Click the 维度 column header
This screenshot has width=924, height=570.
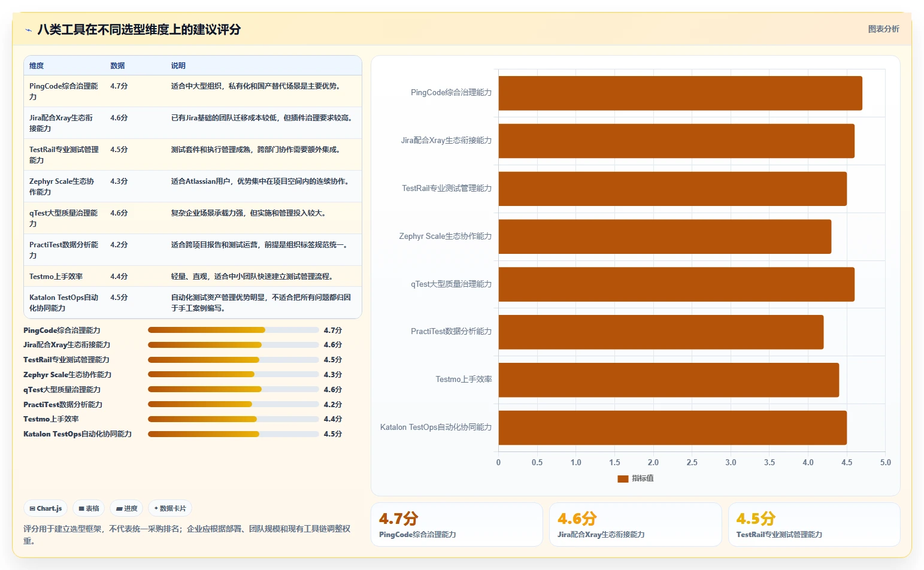37,66
